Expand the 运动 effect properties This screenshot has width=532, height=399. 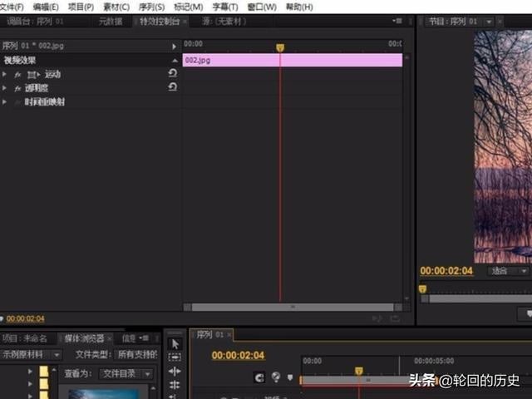tap(5, 75)
